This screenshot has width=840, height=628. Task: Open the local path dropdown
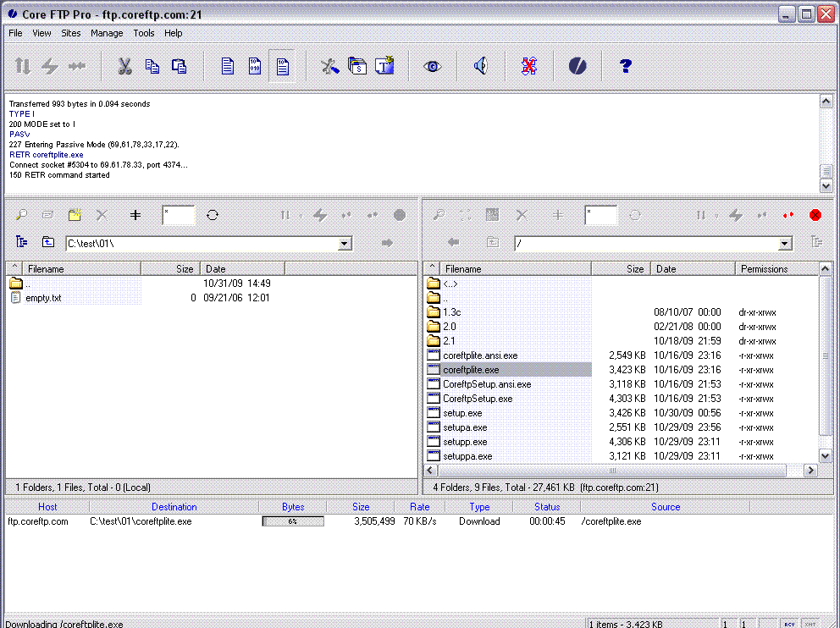(x=344, y=243)
